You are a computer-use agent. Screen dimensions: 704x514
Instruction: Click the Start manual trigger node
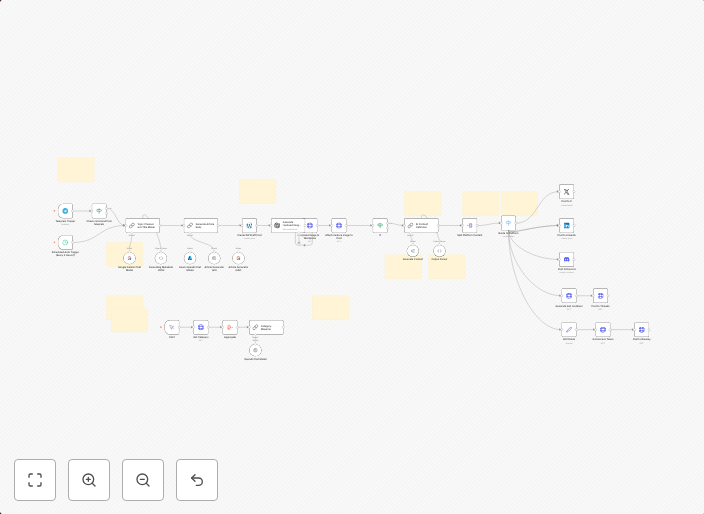(x=172, y=327)
